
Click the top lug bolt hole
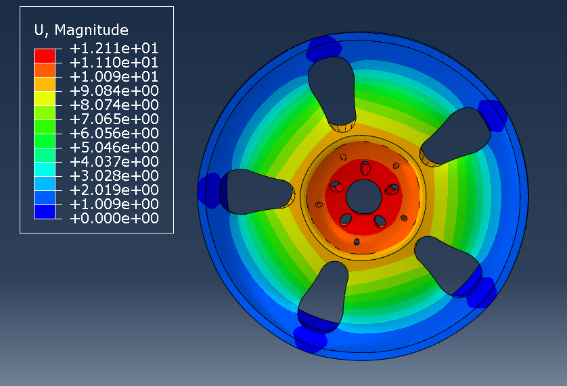click(x=365, y=168)
